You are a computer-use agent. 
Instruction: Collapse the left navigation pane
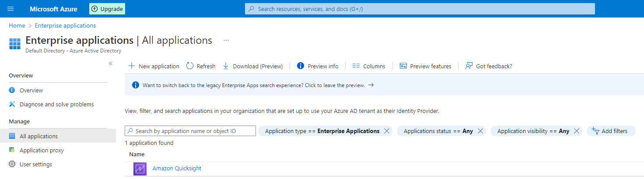(x=111, y=63)
